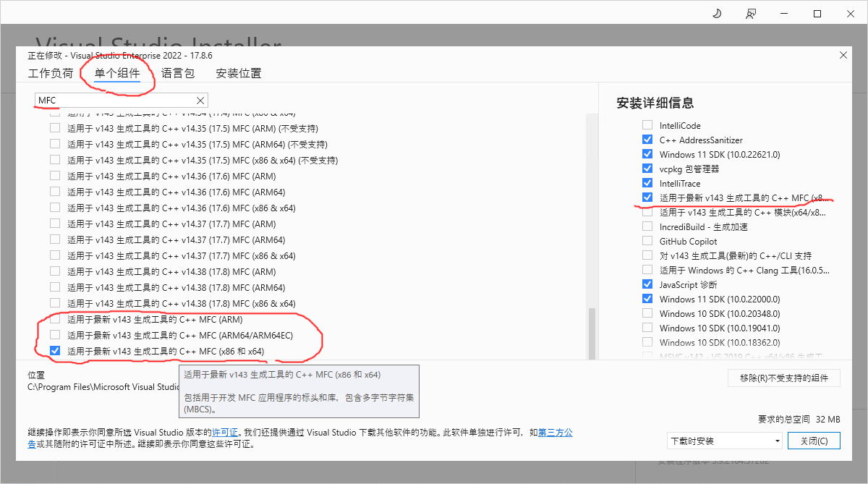Uncheck latest v143 C++ MFC in details panel
868x484 pixels.
pyautogui.click(x=647, y=198)
